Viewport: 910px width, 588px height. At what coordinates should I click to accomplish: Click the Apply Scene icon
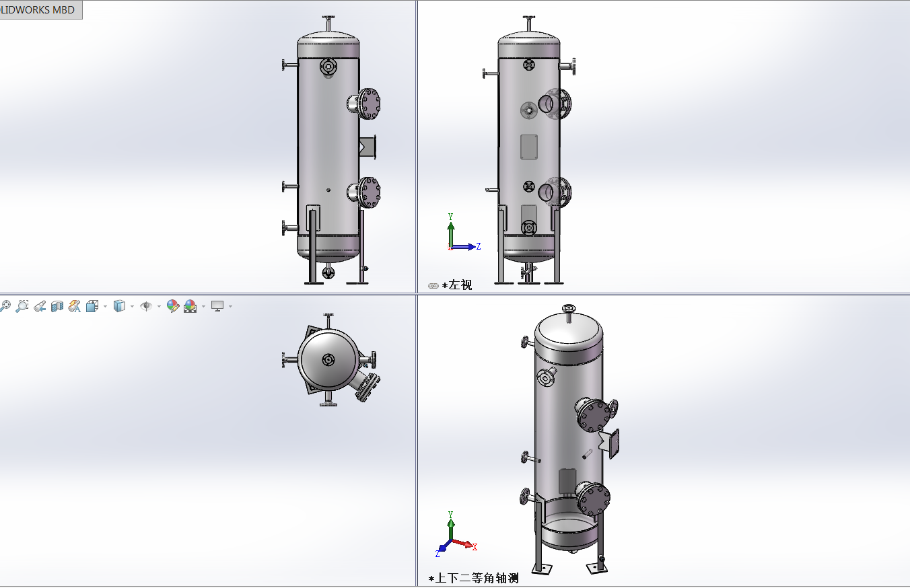[190, 306]
